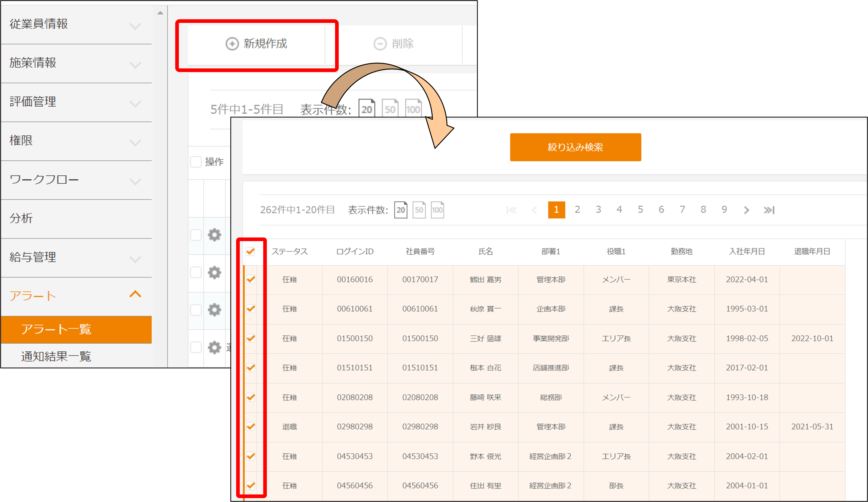
Task: Go to page 5
Action: click(640, 210)
